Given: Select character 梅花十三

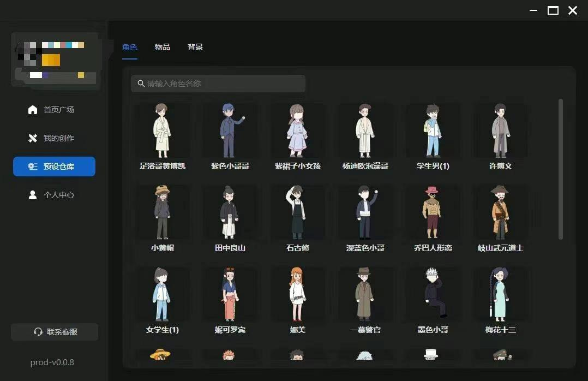Looking at the screenshot, I should click(500, 300).
